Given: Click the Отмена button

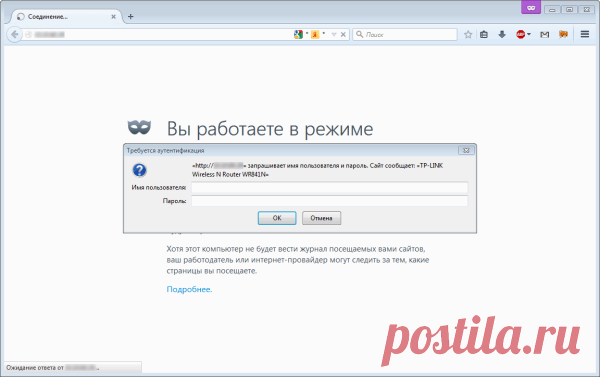Looking at the screenshot, I should [x=321, y=218].
